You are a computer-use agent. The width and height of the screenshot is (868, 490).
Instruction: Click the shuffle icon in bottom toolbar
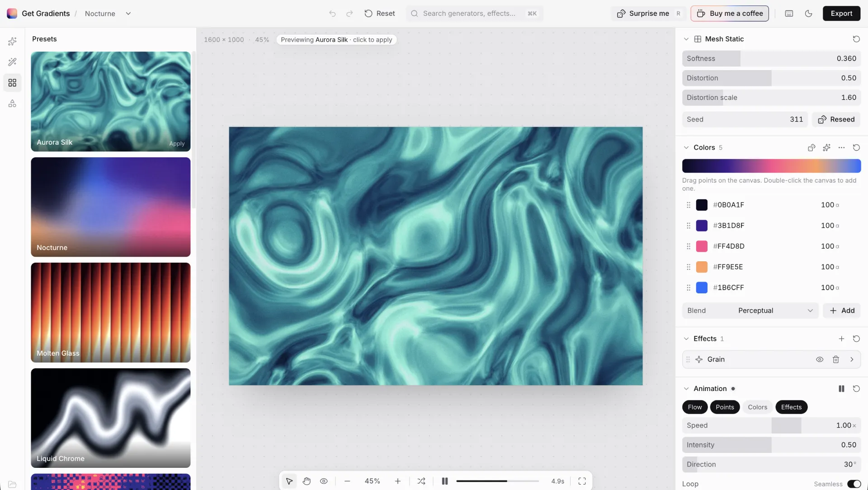[421, 481]
